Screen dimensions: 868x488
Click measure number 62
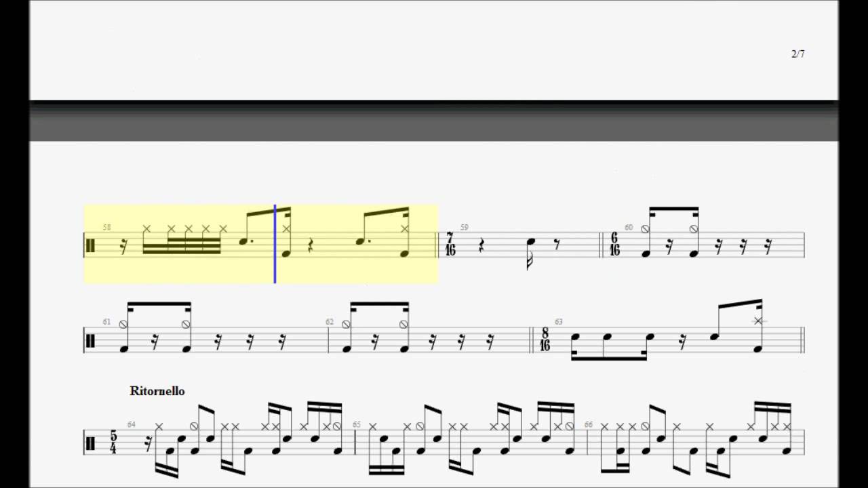click(x=330, y=322)
